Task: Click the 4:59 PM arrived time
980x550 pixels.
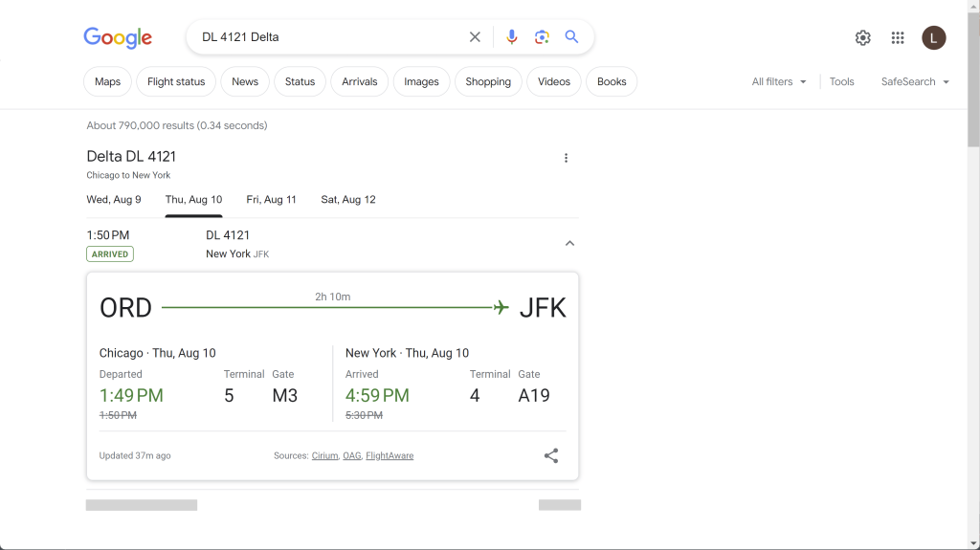Action: (x=377, y=395)
